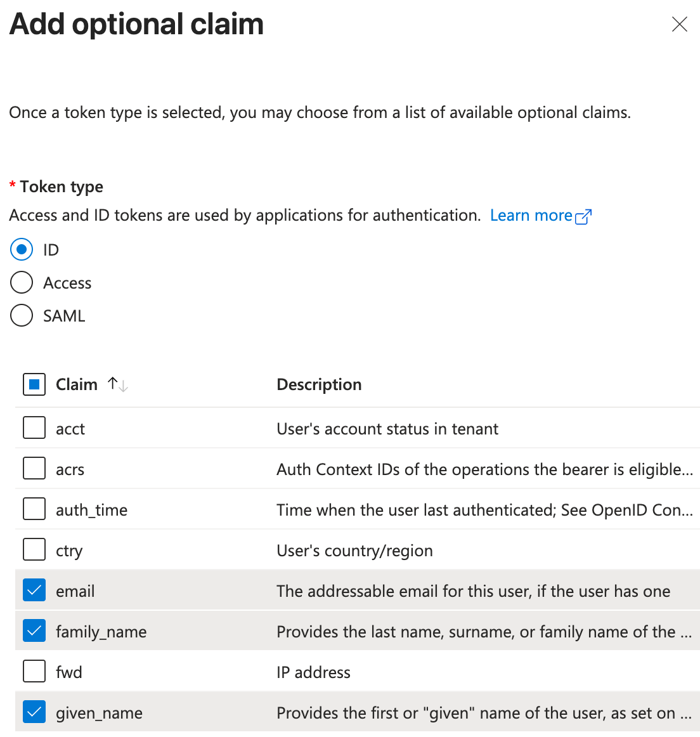Uncheck the given_name claim

click(34, 712)
